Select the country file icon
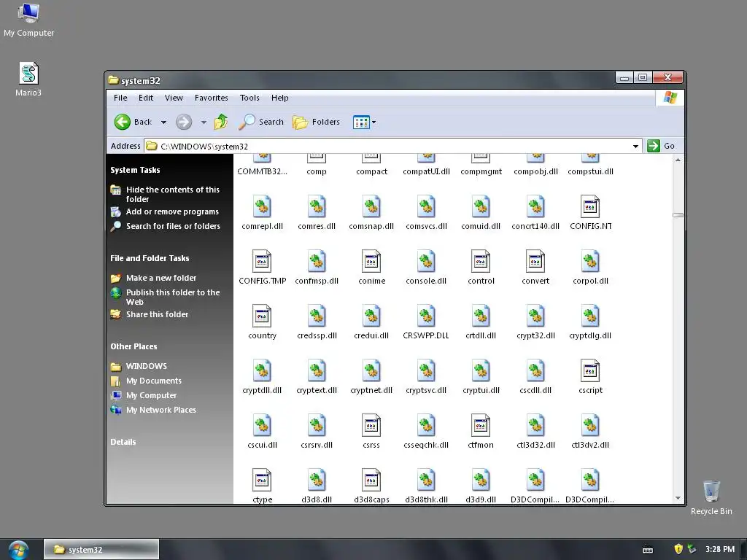747x560 pixels. (262, 316)
